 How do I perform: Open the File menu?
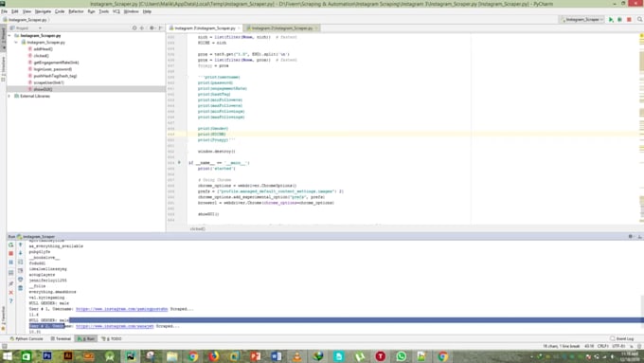point(4,11)
